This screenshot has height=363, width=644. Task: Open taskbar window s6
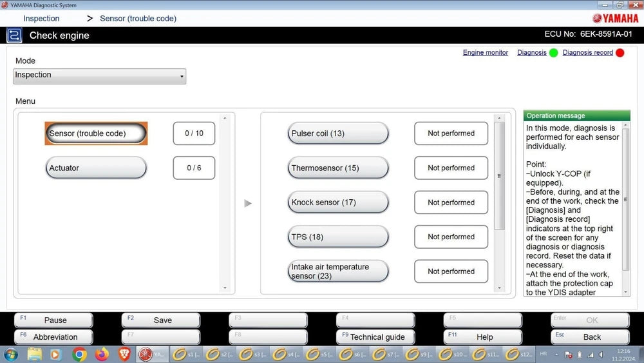(352, 354)
